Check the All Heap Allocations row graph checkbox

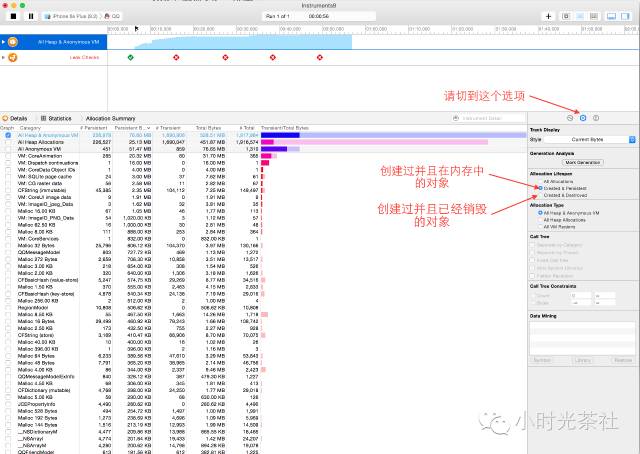point(8,142)
